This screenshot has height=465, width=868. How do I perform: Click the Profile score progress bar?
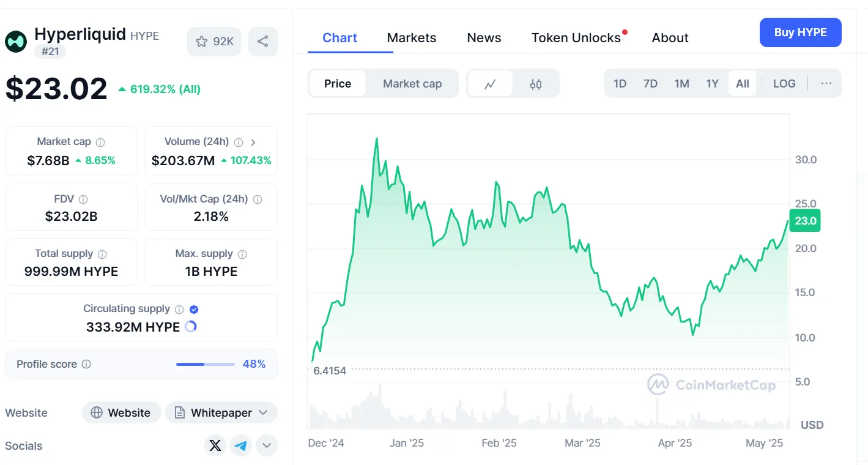(206, 364)
